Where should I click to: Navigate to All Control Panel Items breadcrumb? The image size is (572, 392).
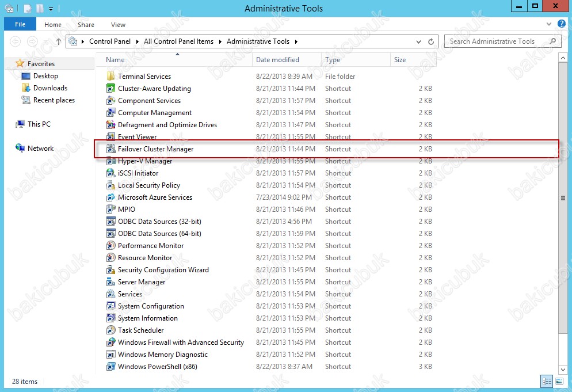pos(178,41)
